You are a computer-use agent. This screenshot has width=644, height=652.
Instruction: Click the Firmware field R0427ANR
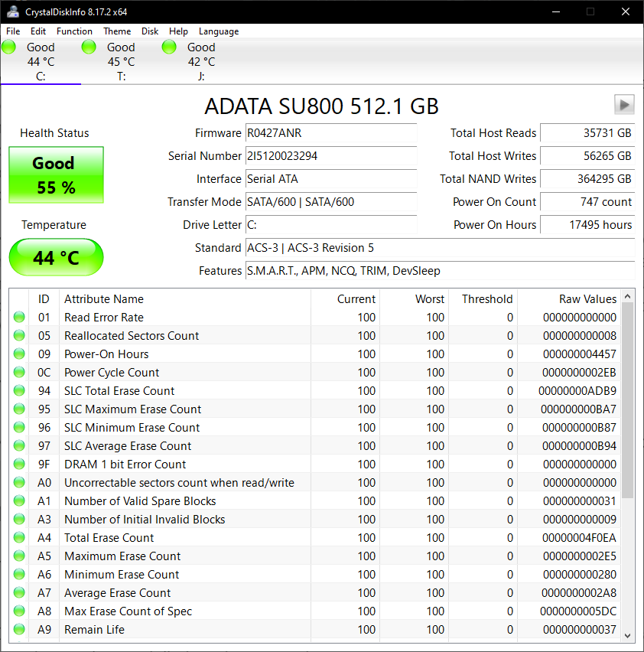pyautogui.click(x=331, y=133)
